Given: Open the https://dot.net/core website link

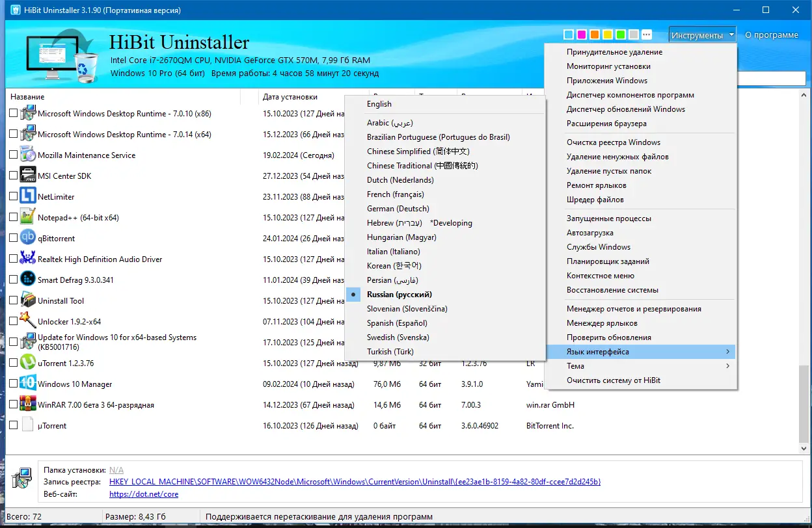Looking at the screenshot, I should 144,494.
